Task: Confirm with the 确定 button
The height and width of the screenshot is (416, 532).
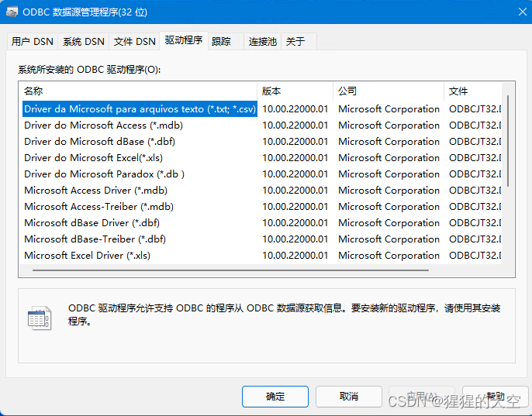Action: [x=275, y=397]
